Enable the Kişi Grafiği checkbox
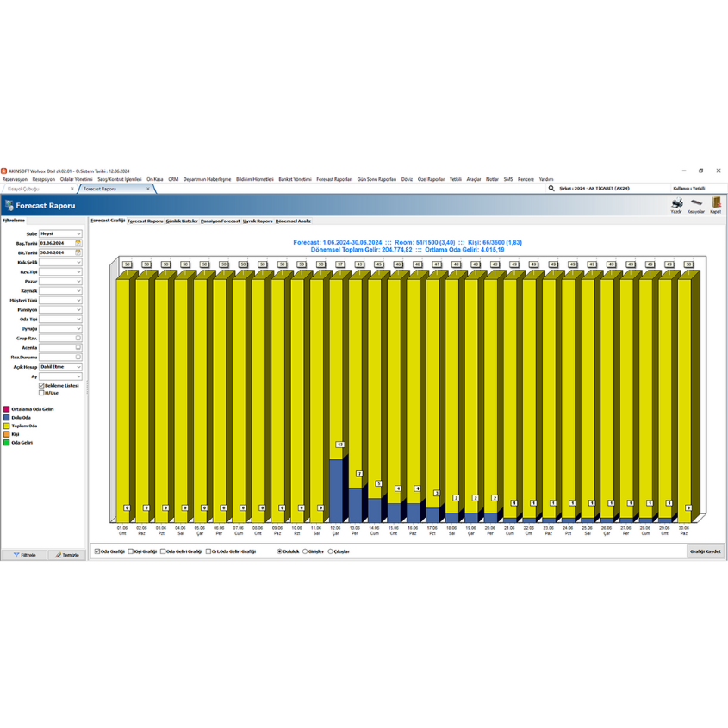The height and width of the screenshot is (728, 728). coord(131,551)
